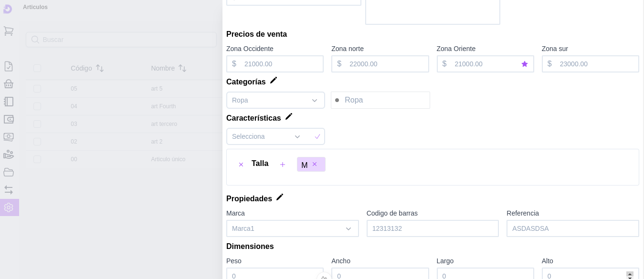Screen dimensions: 644x279
Task: Check the box for article 04
Action: (37, 106)
